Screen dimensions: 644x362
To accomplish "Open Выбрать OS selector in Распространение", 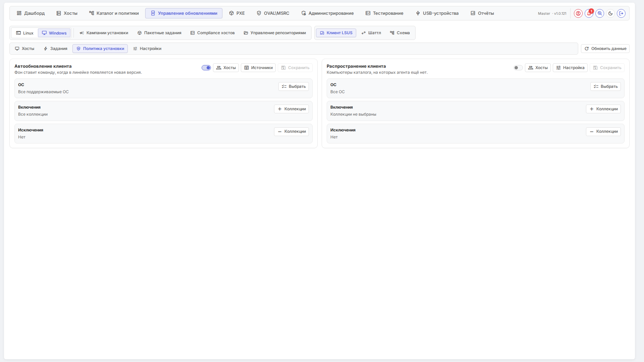I will [605, 86].
